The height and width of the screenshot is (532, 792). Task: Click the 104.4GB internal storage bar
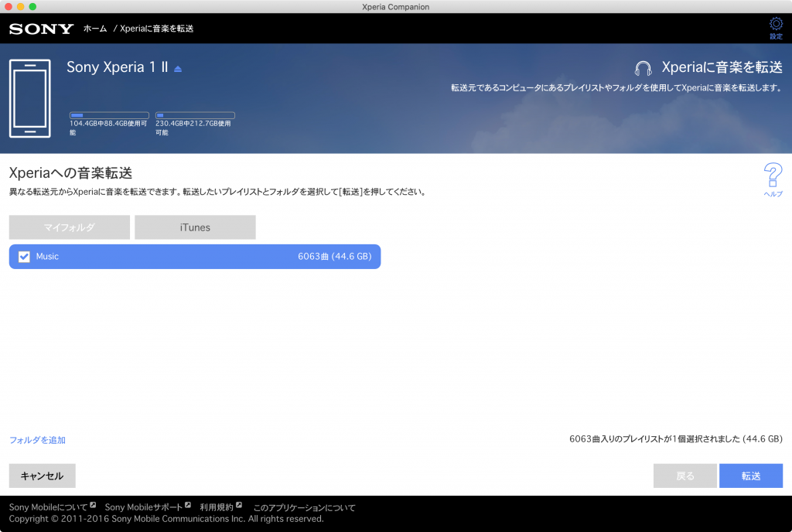pos(109,115)
